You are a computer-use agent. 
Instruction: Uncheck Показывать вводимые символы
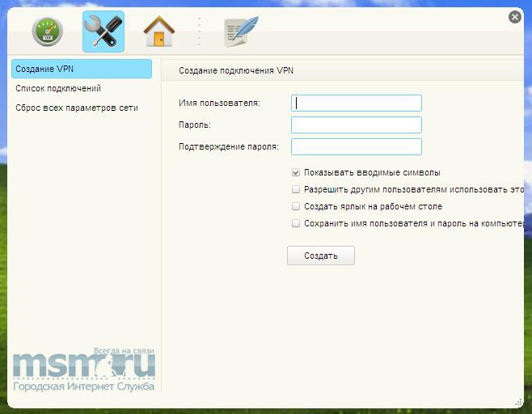pos(296,173)
